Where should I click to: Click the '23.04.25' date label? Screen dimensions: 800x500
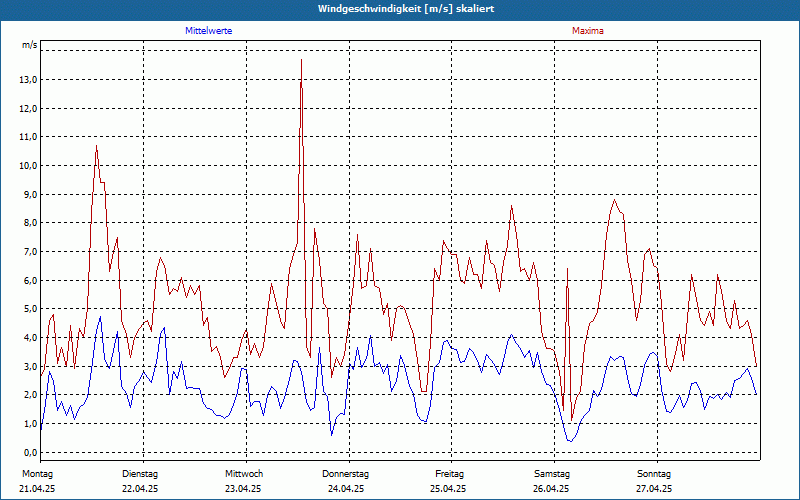(x=243, y=489)
